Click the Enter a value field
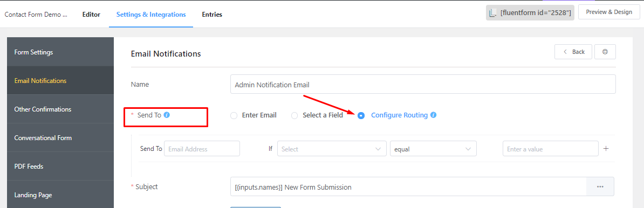Viewport: 644px width, 208px height. [550, 149]
